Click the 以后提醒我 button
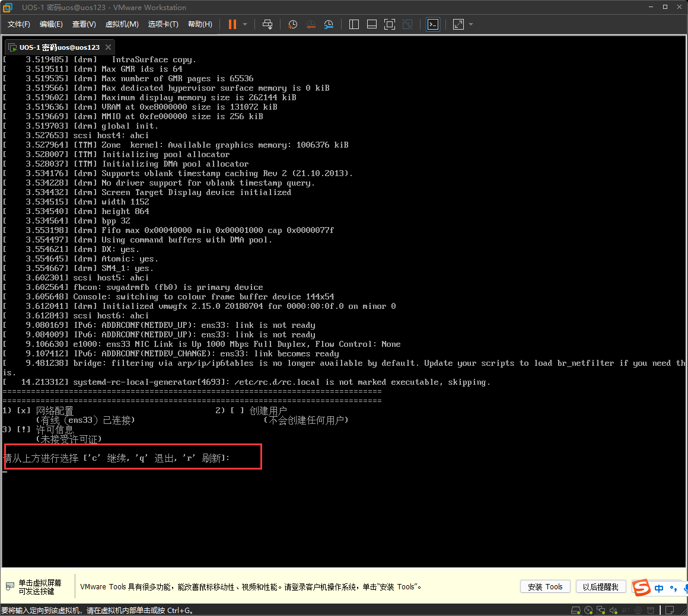The height and width of the screenshot is (616, 688). click(601, 586)
